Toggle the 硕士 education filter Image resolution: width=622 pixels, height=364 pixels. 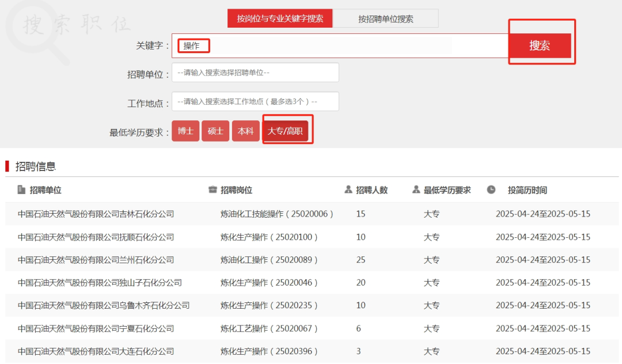[x=215, y=131]
